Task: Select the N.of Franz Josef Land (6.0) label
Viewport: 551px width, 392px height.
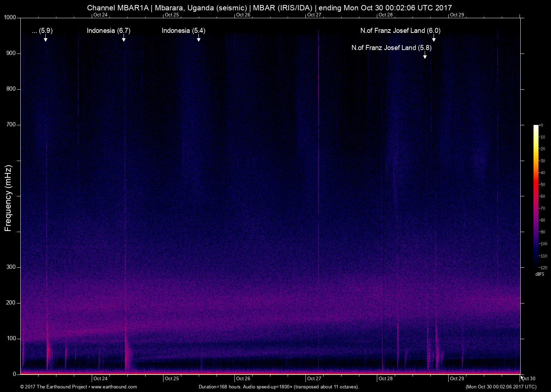Action: pyautogui.click(x=400, y=31)
